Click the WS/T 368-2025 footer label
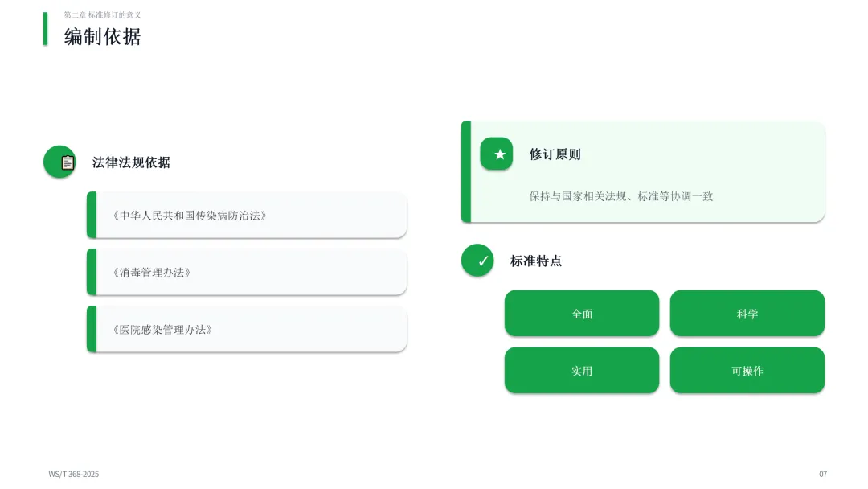868x489 pixels. click(x=74, y=474)
